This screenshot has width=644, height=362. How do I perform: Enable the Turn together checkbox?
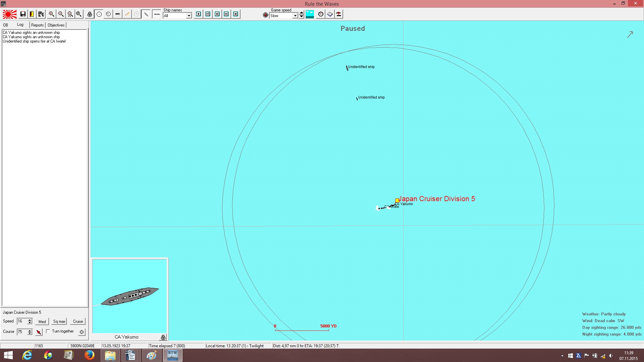click(x=48, y=331)
